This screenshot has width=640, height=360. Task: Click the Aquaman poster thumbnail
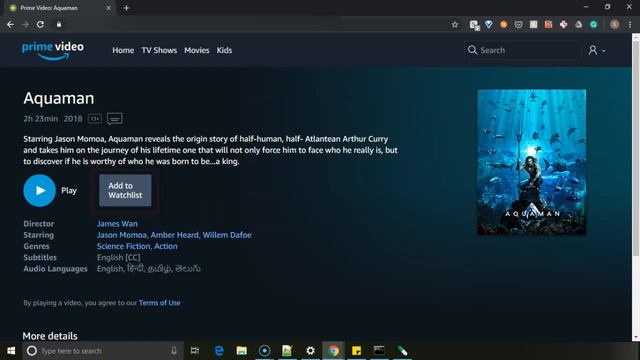tap(531, 162)
